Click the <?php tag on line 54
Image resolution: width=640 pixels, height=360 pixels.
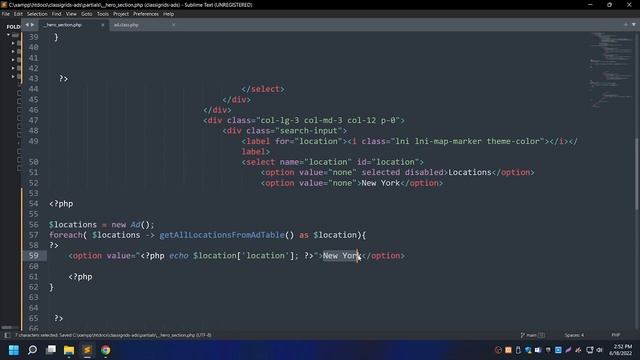coord(61,204)
